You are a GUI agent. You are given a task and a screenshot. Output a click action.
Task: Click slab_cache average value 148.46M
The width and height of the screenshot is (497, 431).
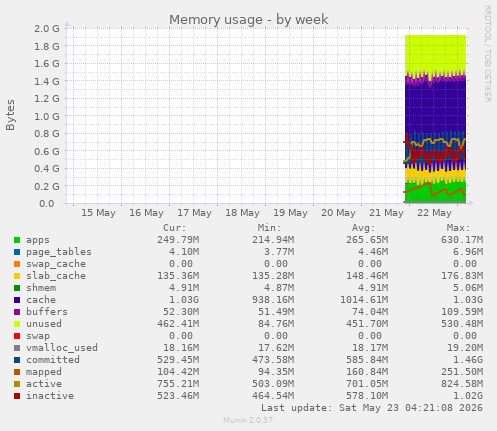[367, 276]
